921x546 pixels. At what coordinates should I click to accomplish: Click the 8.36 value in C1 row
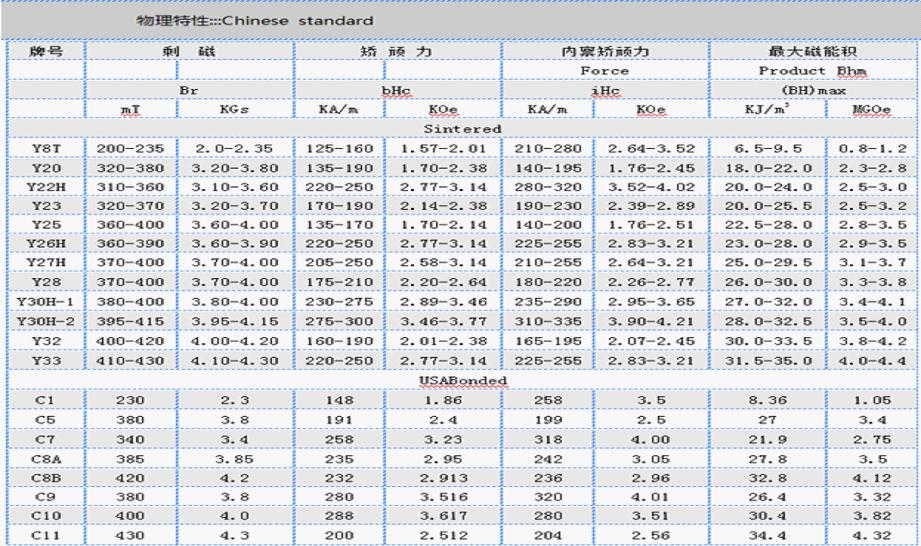(766, 401)
